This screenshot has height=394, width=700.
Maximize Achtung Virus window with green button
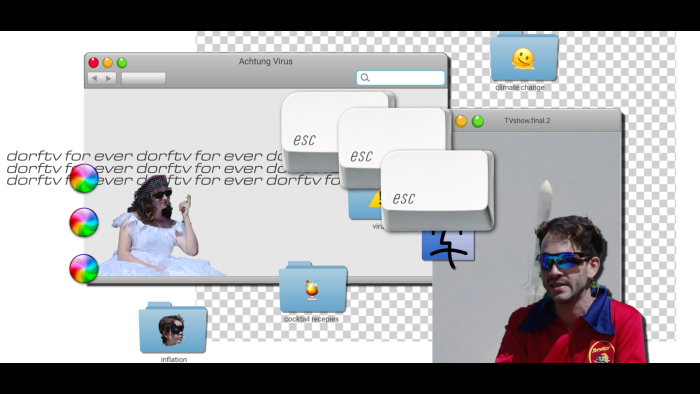[122, 62]
